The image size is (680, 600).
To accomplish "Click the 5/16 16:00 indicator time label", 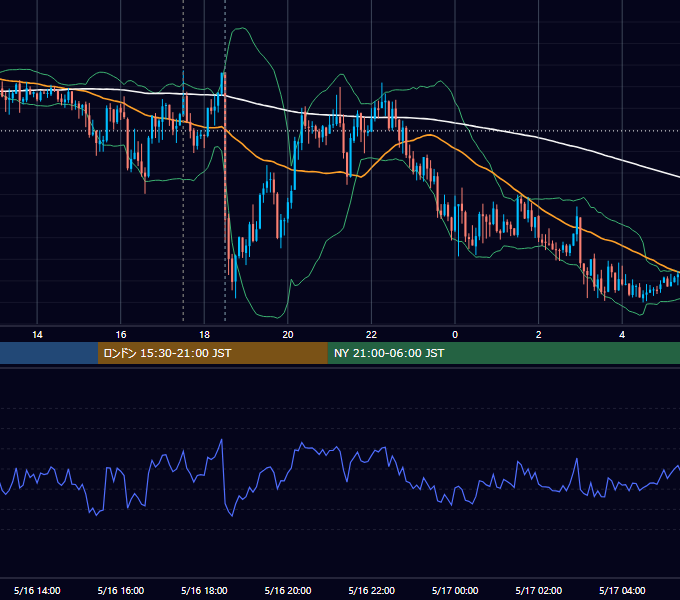I will pos(121,590).
